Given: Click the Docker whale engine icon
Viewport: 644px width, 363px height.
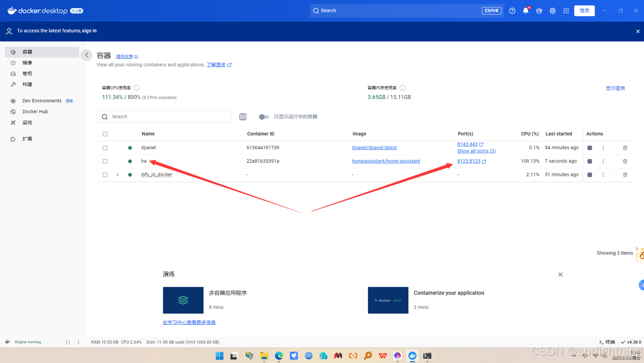Looking at the screenshot, I should pyautogui.click(x=7, y=342).
